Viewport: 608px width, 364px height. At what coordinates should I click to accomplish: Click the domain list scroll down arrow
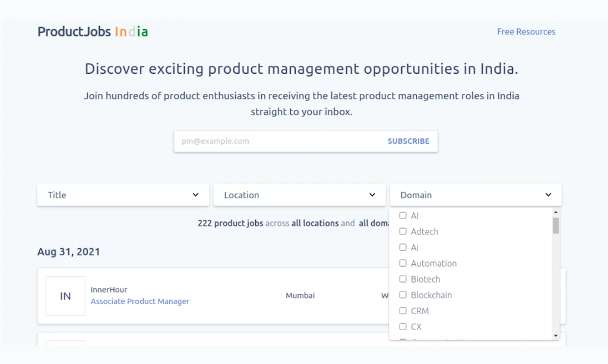coord(556,335)
